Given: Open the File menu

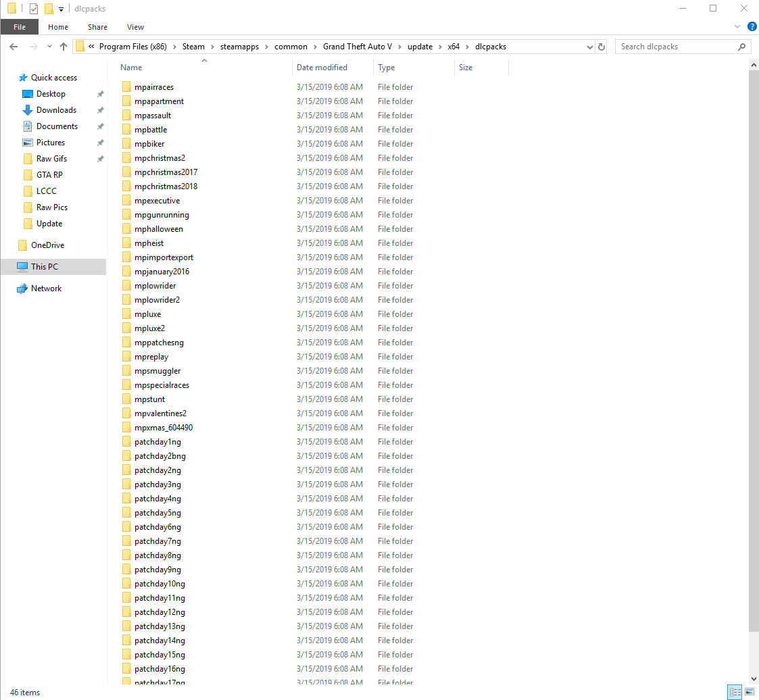Looking at the screenshot, I should pos(20,26).
